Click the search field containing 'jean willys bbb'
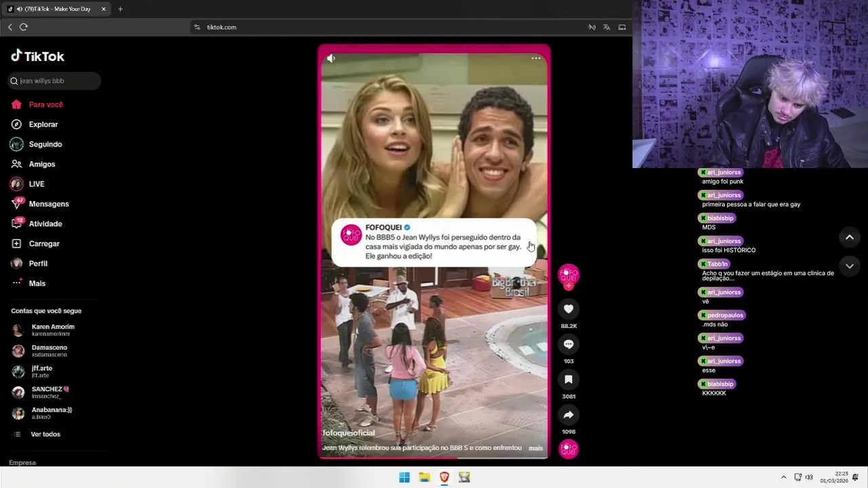Viewport: 868px width, 488px height. click(54, 81)
